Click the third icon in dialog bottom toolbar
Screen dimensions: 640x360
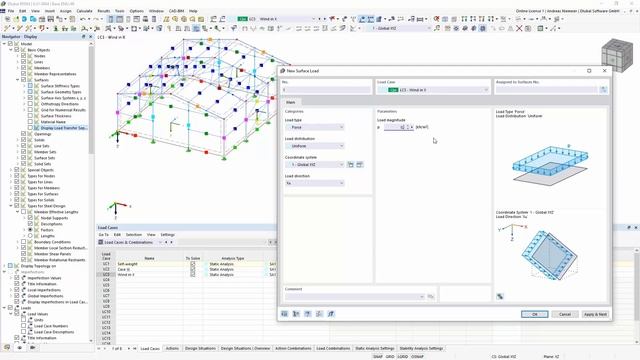[x=308, y=314]
